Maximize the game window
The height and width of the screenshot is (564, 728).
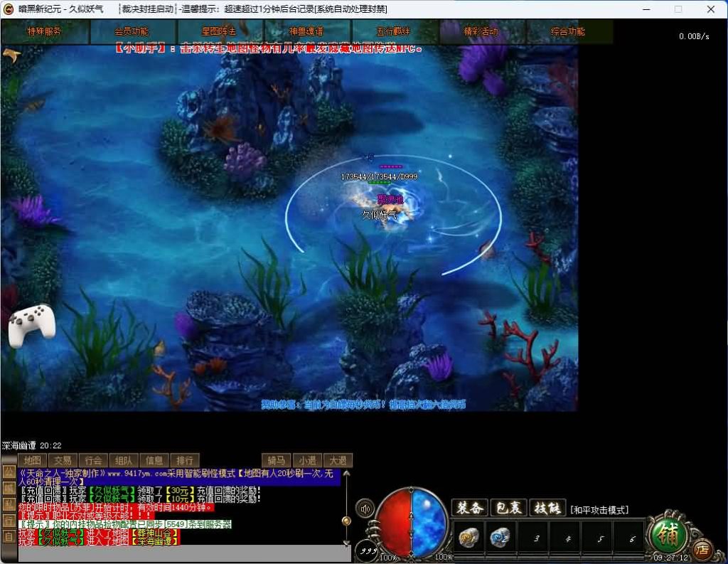[x=678, y=9]
